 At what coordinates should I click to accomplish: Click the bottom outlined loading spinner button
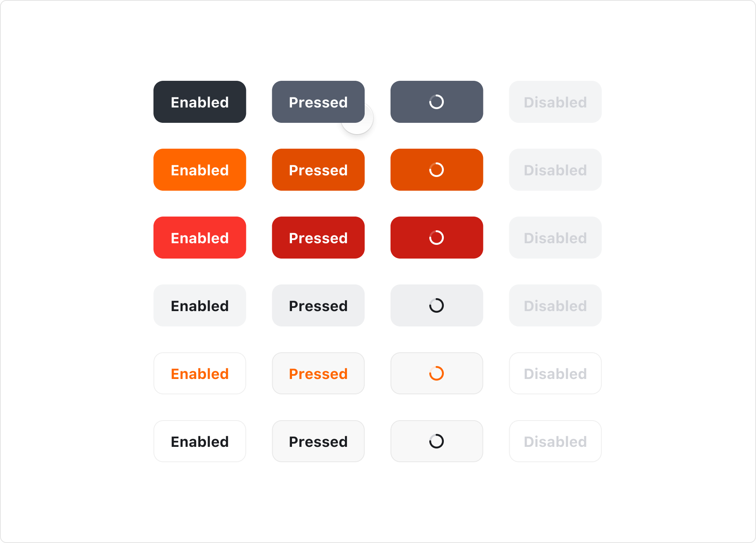click(437, 441)
